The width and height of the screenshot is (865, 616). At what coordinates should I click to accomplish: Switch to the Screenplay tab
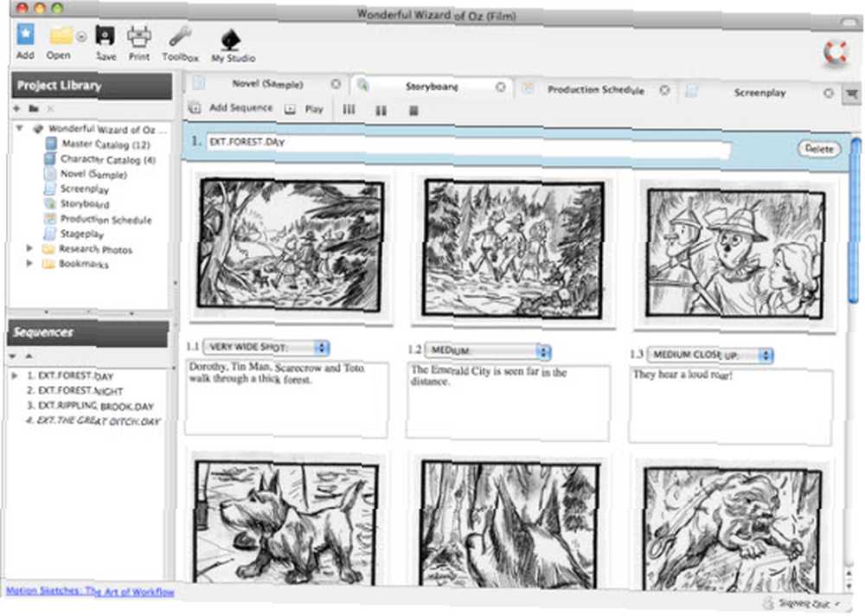point(759,93)
